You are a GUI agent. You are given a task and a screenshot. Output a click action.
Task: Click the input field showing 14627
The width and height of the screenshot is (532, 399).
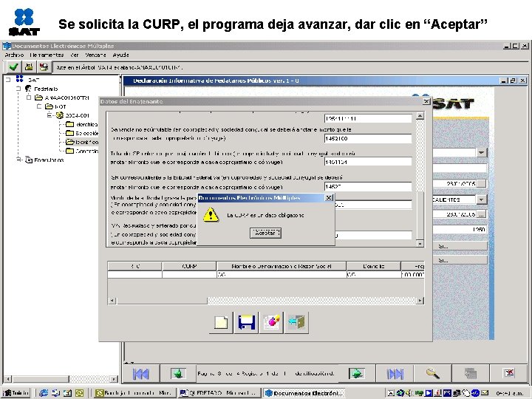tap(368, 187)
